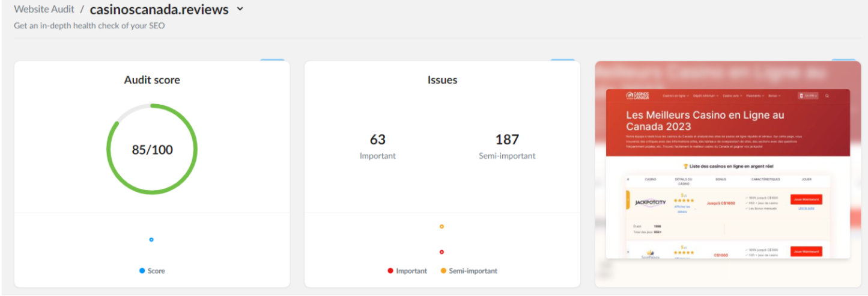Screen dimensions: 868x296
Task: Click the 85/100 audit score donut
Action: (152, 149)
